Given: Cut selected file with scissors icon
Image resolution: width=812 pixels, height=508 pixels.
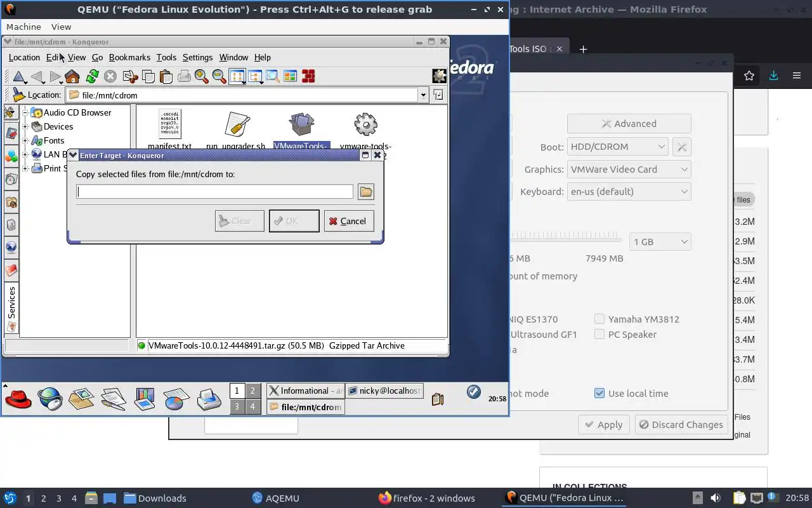Looking at the screenshot, I should tap(130, 77).
